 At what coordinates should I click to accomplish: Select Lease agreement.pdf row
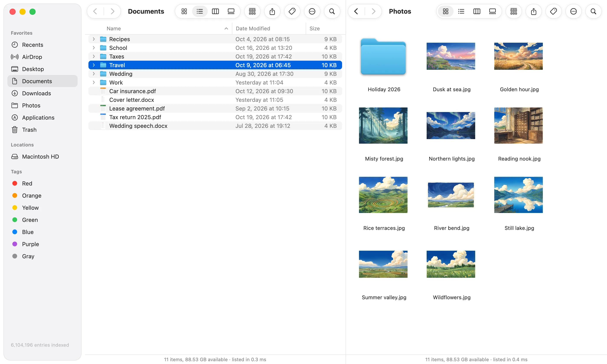coord(215,108)
